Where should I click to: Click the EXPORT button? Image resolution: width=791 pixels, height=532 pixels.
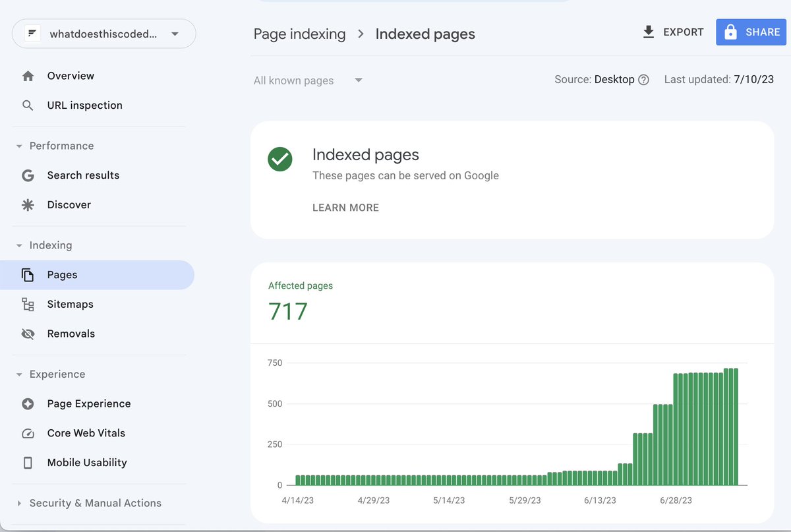(673, 32)
